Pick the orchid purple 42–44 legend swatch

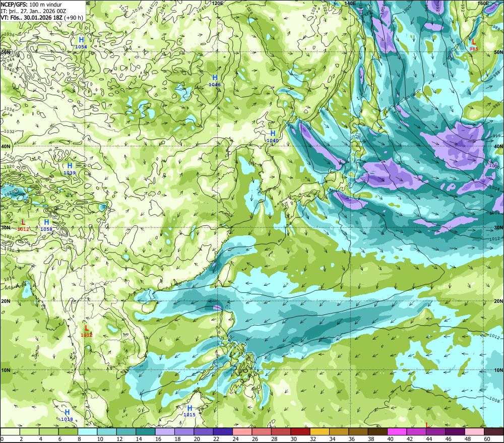(x=416, y=431)
